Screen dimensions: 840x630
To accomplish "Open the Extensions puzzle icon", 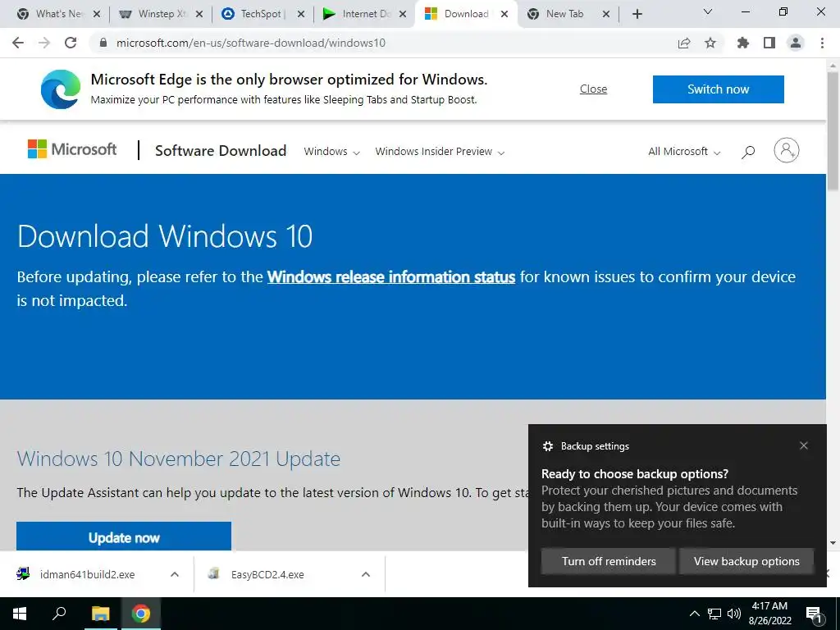I will (x=743, y=43).
